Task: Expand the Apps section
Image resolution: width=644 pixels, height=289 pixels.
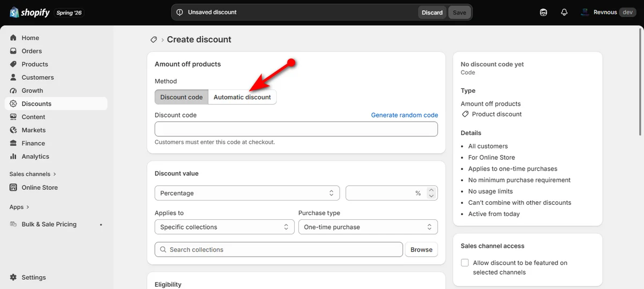Action: click(19, 207)
